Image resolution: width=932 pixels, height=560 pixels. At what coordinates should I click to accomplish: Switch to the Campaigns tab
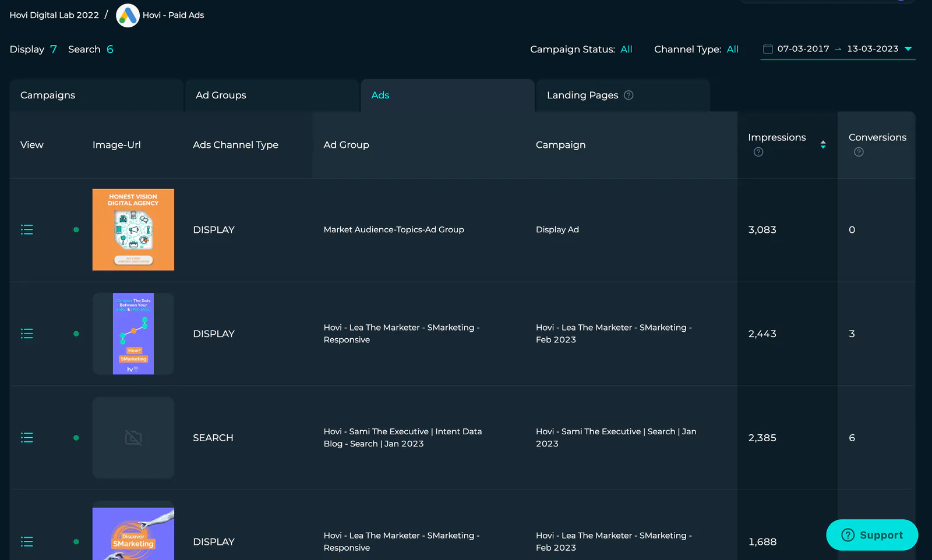point(97,95)
